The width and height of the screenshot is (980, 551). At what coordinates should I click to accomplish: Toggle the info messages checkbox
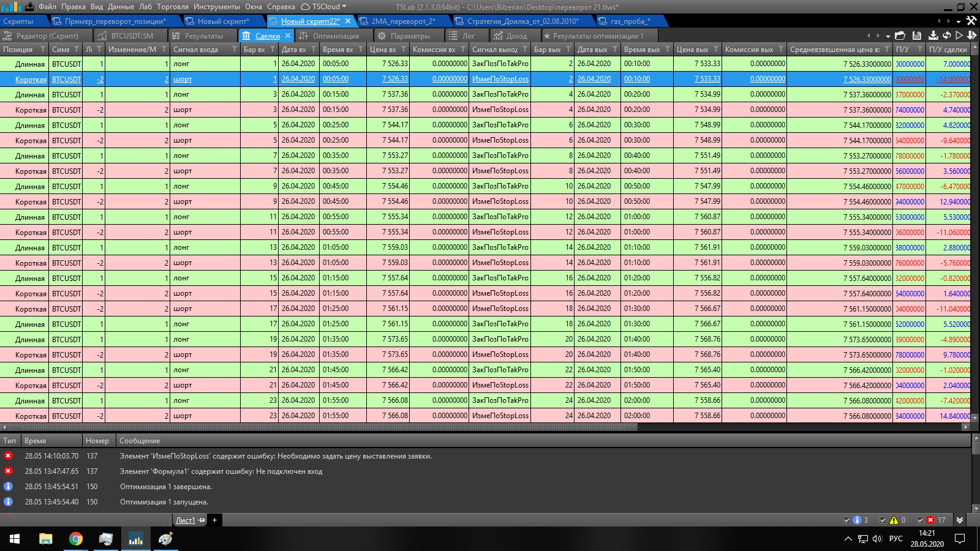[x=847, y=520]
